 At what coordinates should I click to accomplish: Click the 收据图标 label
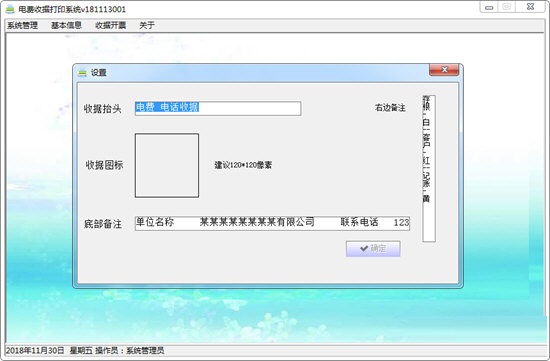point(104,165)
